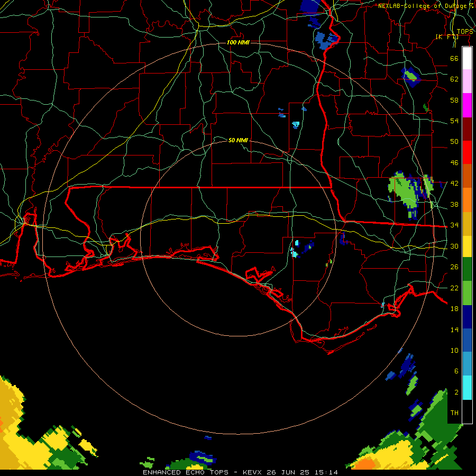This screenshot has width=476, height=476.
Task: Click the light pink 62 kft legend swatch
Action: [467, 81]
